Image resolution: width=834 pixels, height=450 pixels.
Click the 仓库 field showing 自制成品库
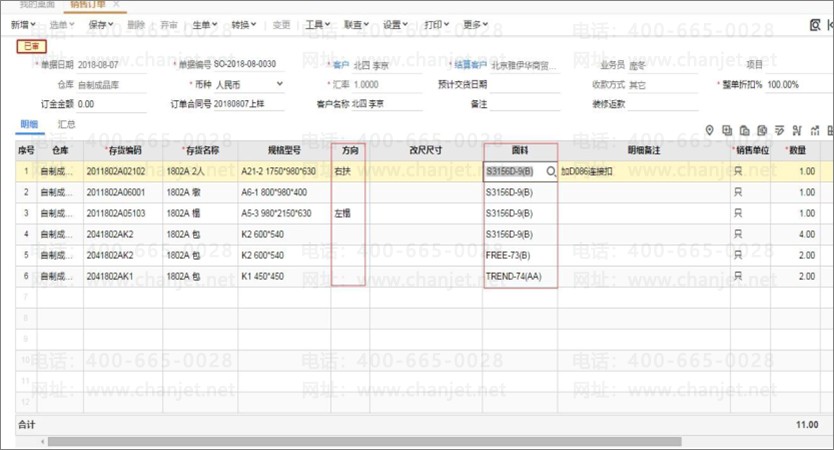[111, 85]
